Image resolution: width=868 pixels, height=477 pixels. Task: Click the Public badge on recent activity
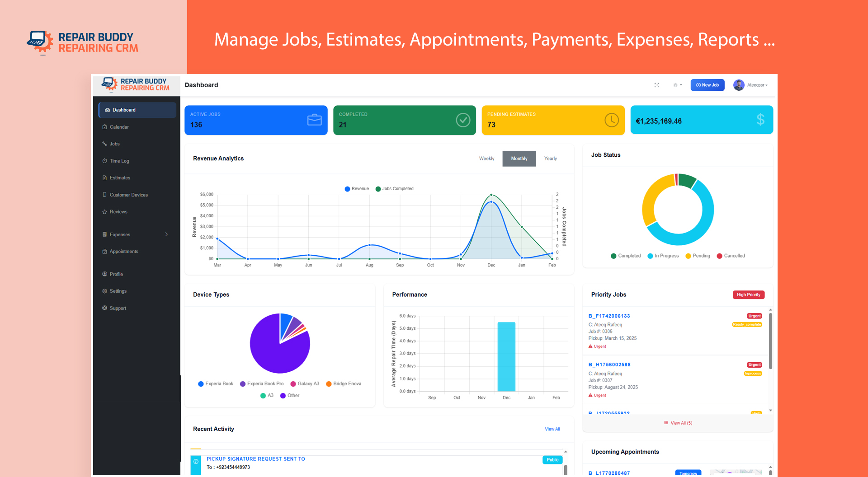click(552, 460)
